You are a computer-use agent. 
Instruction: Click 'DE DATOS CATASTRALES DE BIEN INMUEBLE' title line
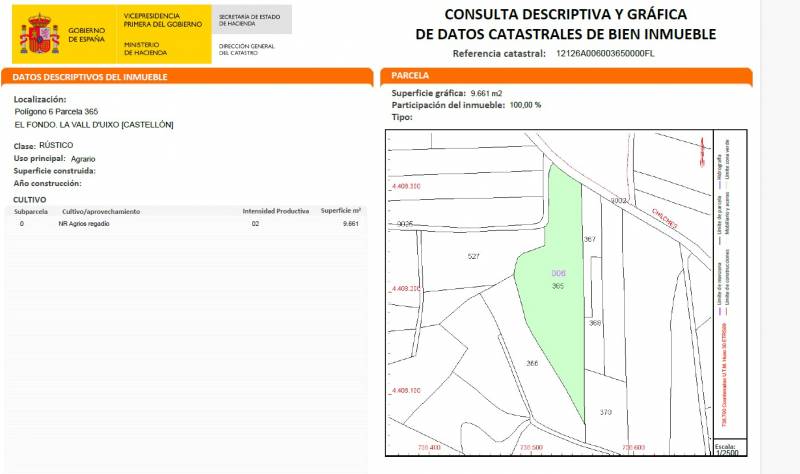pyautogui.click(x=565, y=34)
